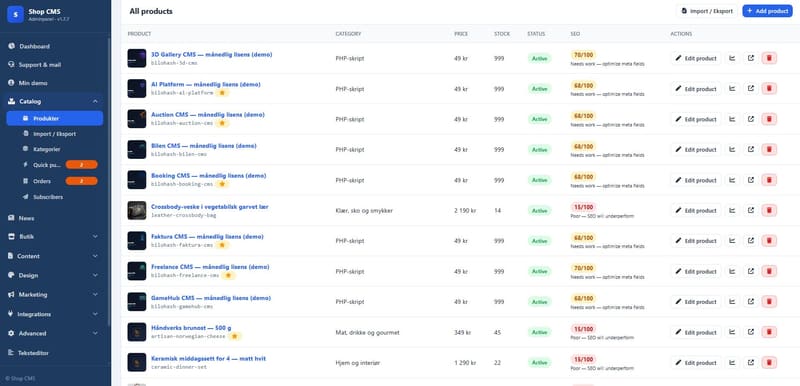Screen dimensions: 800x386
Task: Click the Add product button
Action: (x=767, y=11)
